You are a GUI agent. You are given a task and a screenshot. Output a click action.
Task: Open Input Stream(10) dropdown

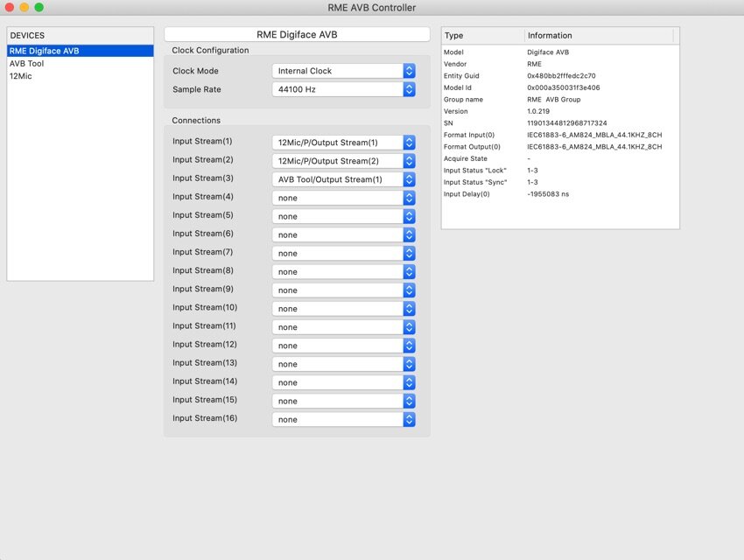[x=343, y=309]
